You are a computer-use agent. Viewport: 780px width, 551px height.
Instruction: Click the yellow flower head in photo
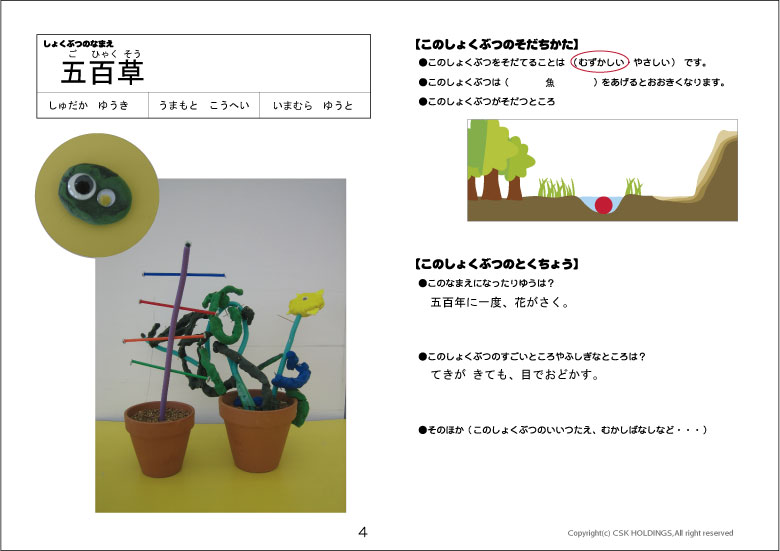click(x=306, y=302)
